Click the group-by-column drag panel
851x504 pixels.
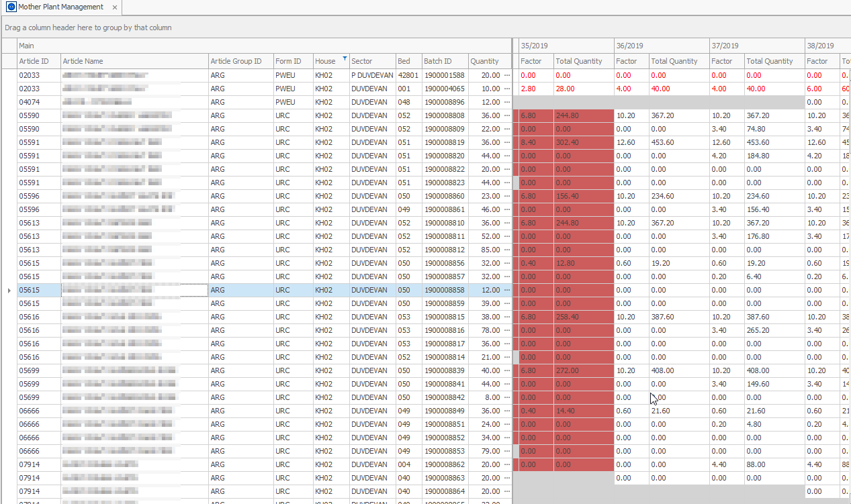[x=425, y=28]
